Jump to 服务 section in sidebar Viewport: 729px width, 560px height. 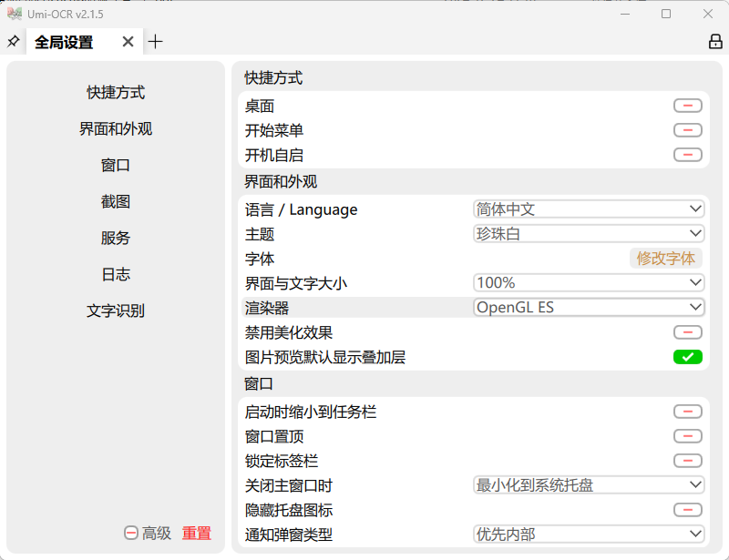click(116, 238)
